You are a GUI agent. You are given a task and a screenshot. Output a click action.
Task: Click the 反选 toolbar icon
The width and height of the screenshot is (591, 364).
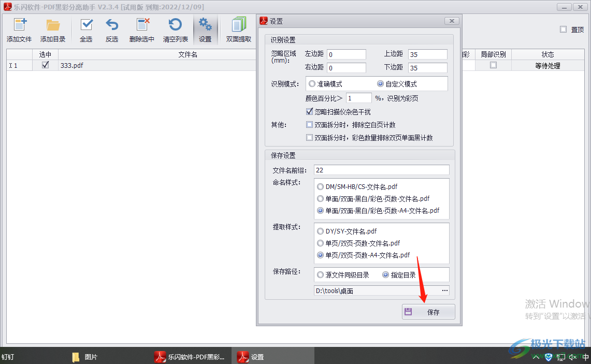point(112,25)
